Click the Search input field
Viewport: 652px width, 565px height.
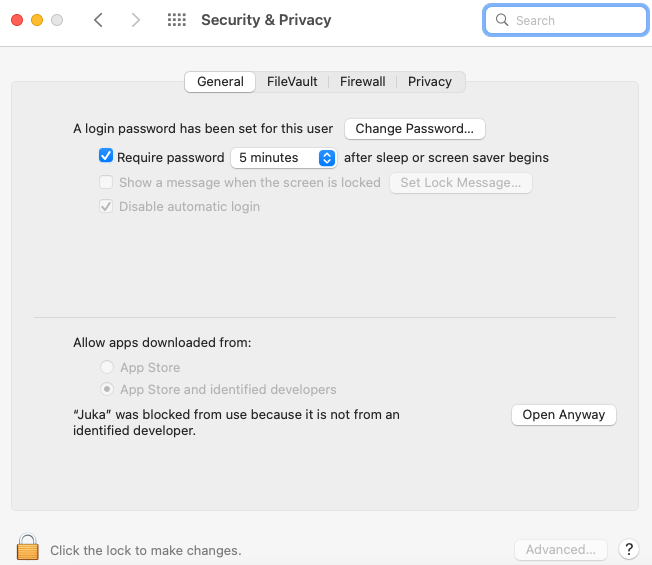pyautogui.click(x=575, y=20)
